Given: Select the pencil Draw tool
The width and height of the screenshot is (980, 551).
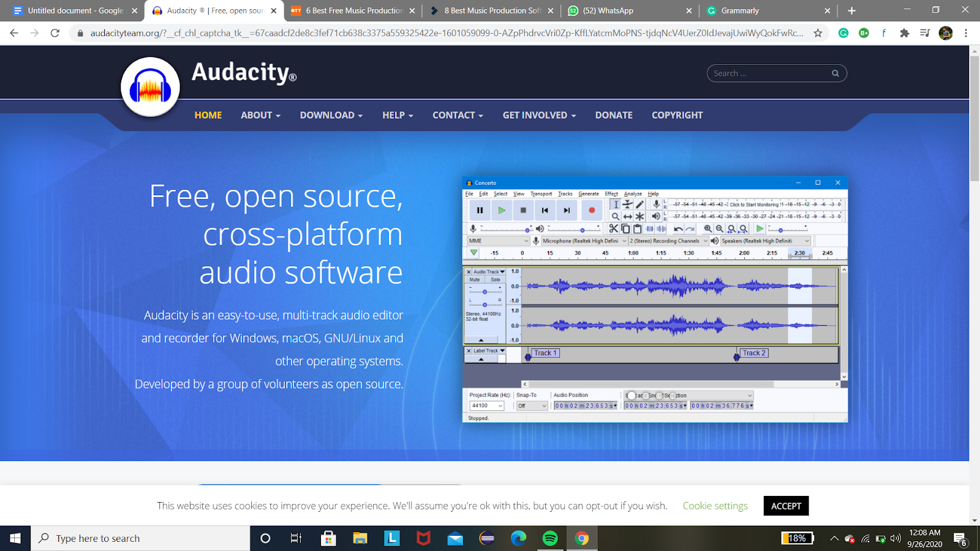Looking at the screenshot, I should [640, 204].
